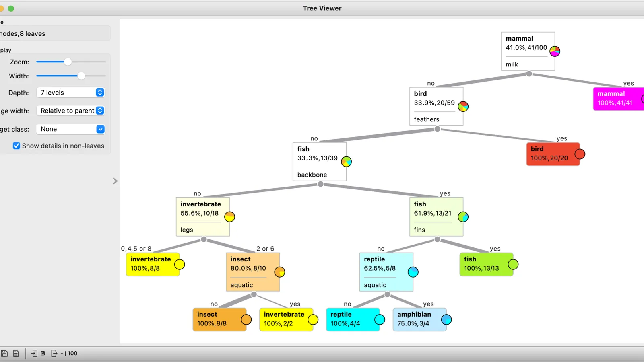The width and height of the screenshot is (644, 362).
Task: Click the '- | 100' status bar text
Action: (69, 353)
